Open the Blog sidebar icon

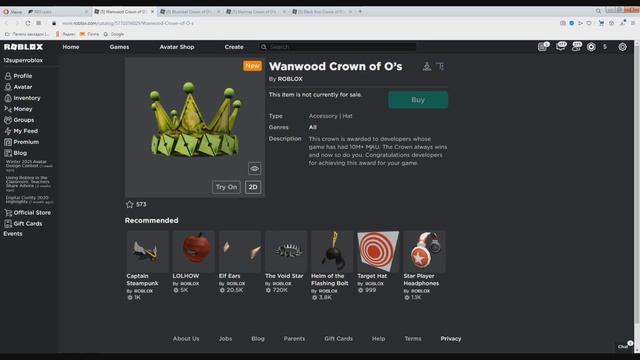[8, 153]
